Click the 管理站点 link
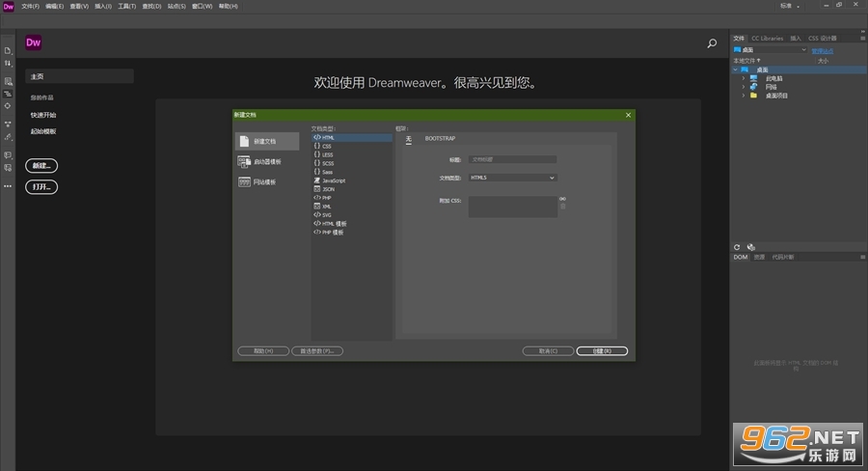The height and width of the screenshot is (471, 868). click(x=822, y=51)
